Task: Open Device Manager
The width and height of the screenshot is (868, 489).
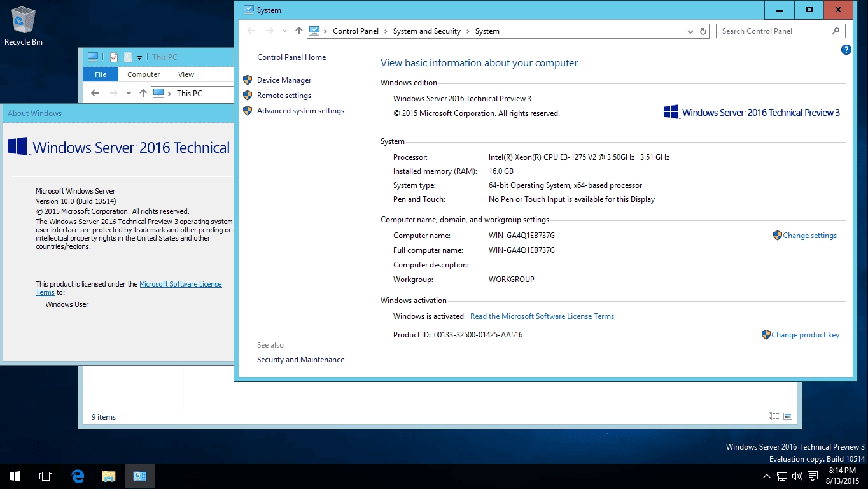Action: [284, 80]
